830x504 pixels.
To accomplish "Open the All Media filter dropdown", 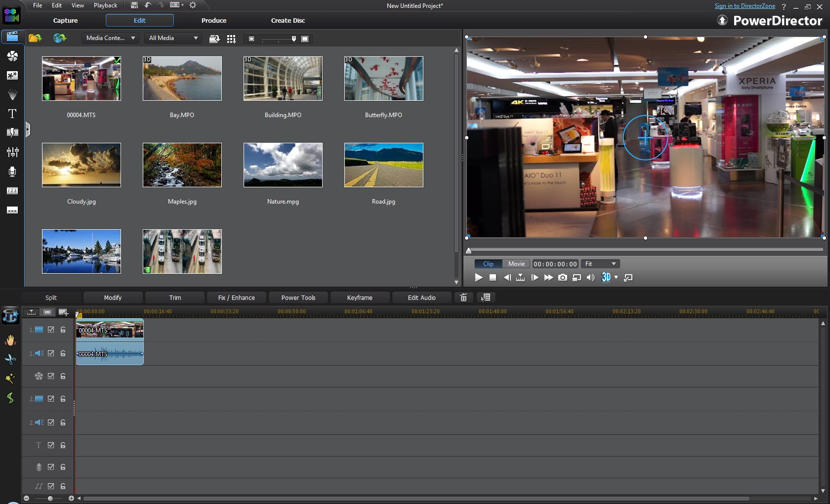I will 173,38.
